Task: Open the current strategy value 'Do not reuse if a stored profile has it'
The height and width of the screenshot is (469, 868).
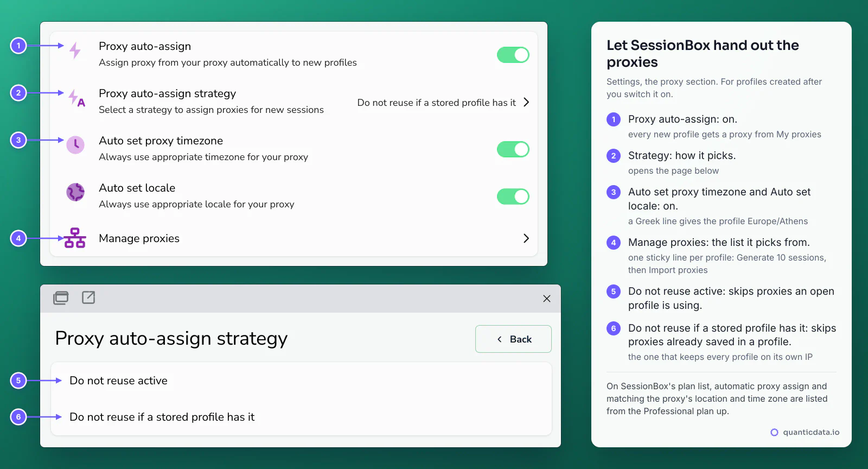Action: point(437,103)
